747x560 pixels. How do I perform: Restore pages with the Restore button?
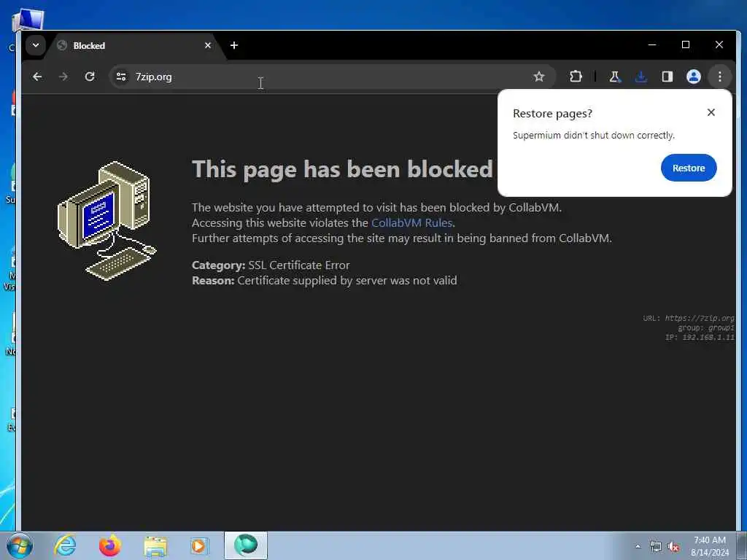click(689, 168)
